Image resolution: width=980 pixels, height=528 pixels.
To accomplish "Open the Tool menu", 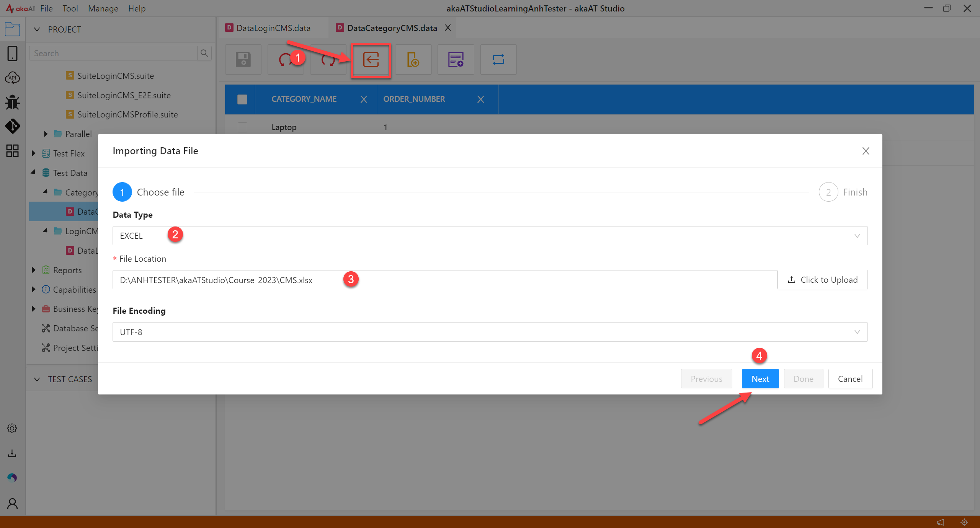I will pos(70,8).
